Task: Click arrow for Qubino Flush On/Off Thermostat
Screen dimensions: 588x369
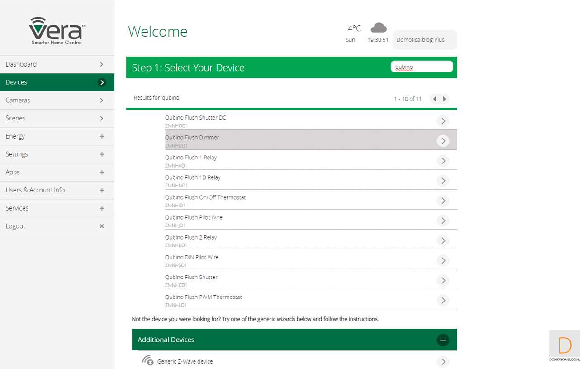Action: [443, 201]
